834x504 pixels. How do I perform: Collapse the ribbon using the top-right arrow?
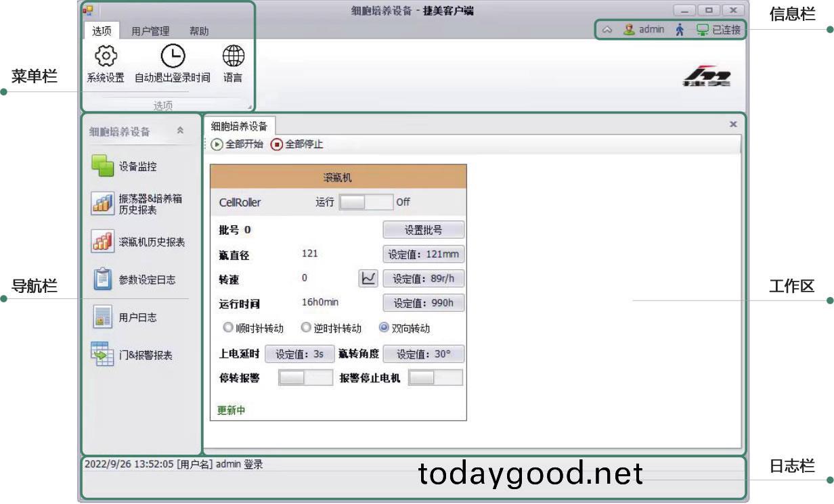pyautogui.click(x=607, y=30)
